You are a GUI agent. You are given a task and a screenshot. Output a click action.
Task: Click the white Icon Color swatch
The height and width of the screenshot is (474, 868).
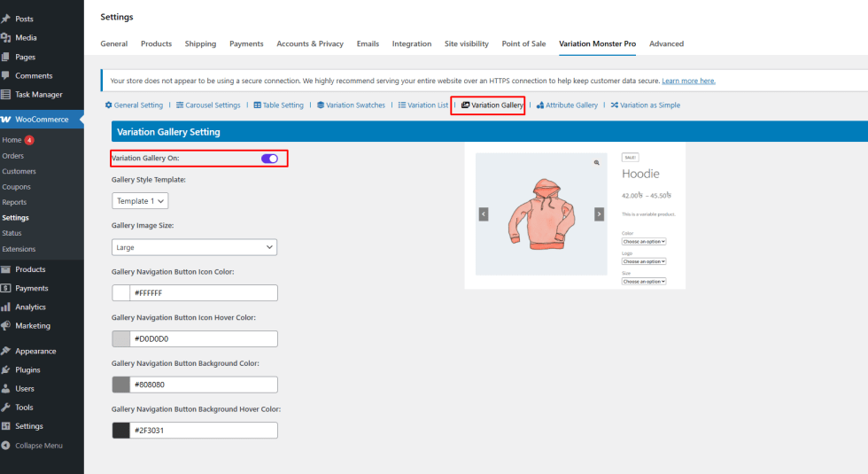click(120, 293)
